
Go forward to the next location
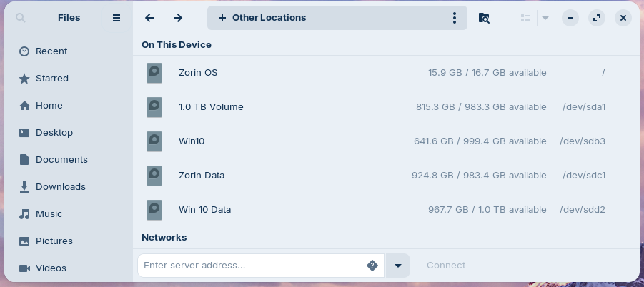click(x=178, y=18)
